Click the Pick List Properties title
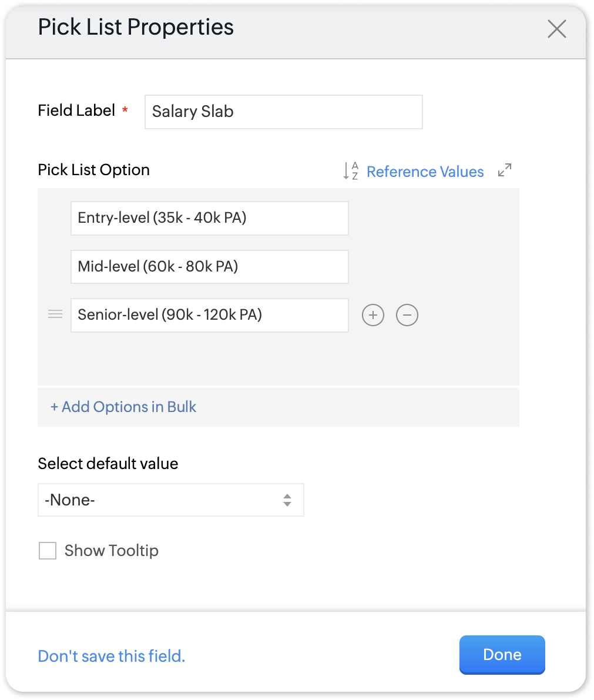 coord(136,27)
